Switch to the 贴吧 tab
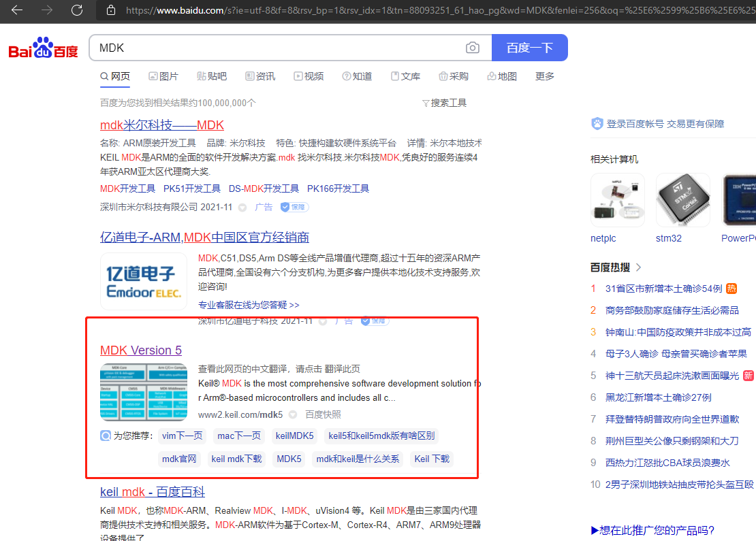The width and height of the screenshot is (756, 541). pyautogui.click(x=212, y=76)
